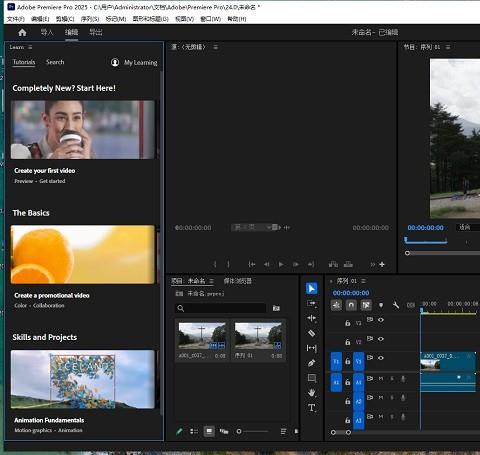Toggle V2 track output eye

[381, 339]
